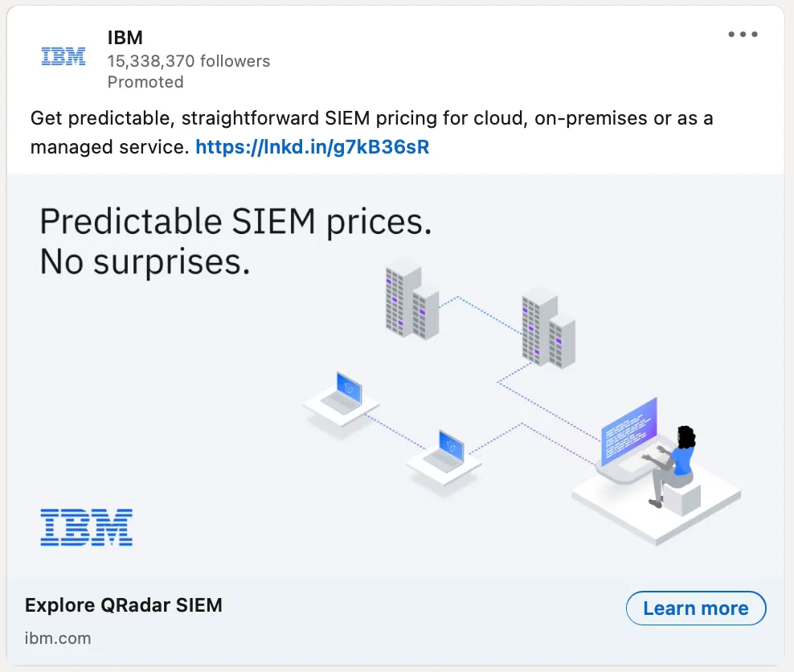Screen dimensions: 794x672
Task: Click the IBM company logo avatar
Action: tap(63, 56)
